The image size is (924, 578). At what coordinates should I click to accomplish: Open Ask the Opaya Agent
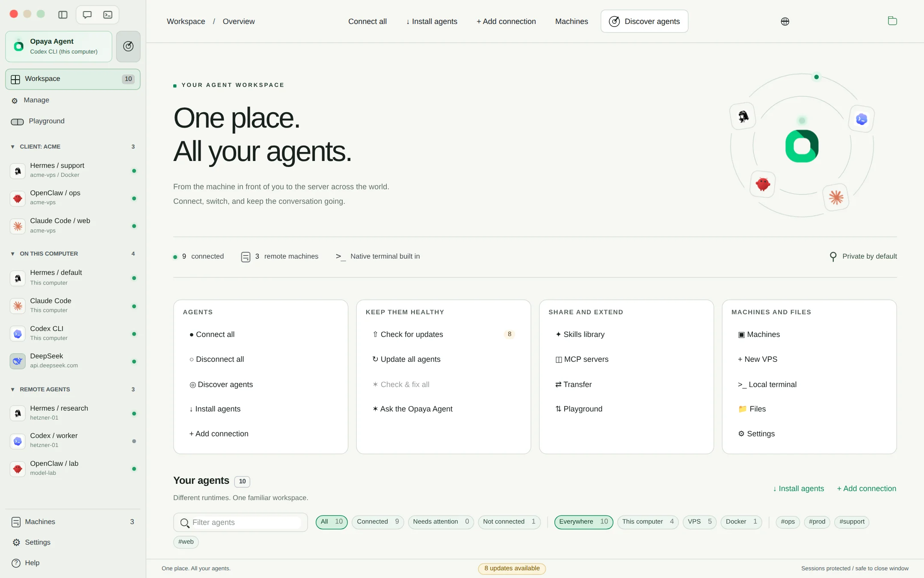[444, 409]
